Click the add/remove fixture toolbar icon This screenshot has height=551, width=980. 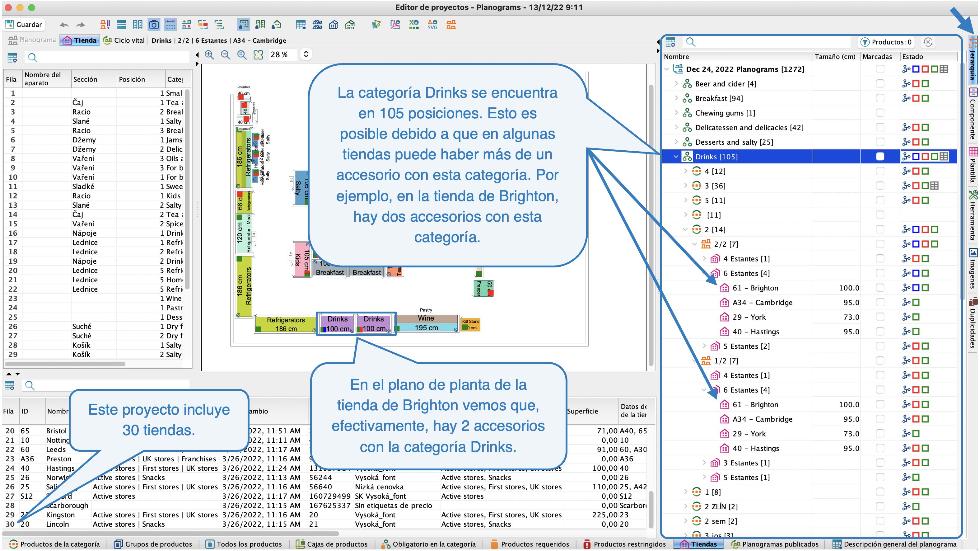186,25
